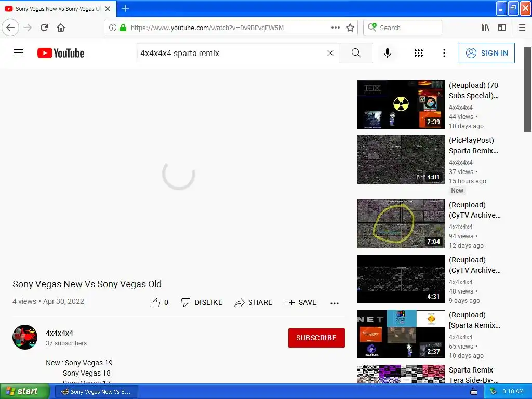Open the YouTube apps grid icon
Screen dimensions: 532x399
[x=419, y=53]
